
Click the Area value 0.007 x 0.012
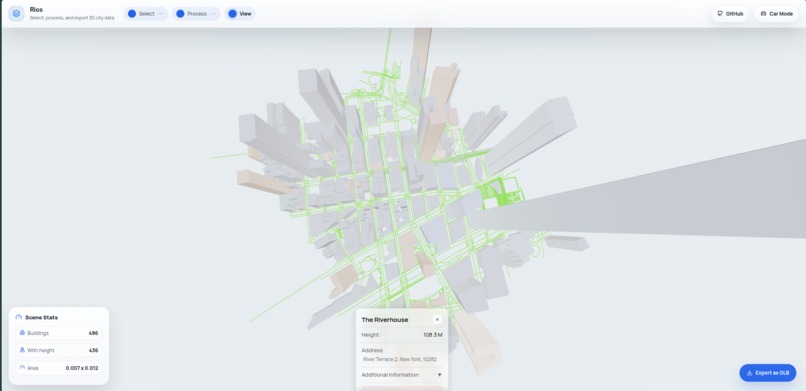coord(82,368)
